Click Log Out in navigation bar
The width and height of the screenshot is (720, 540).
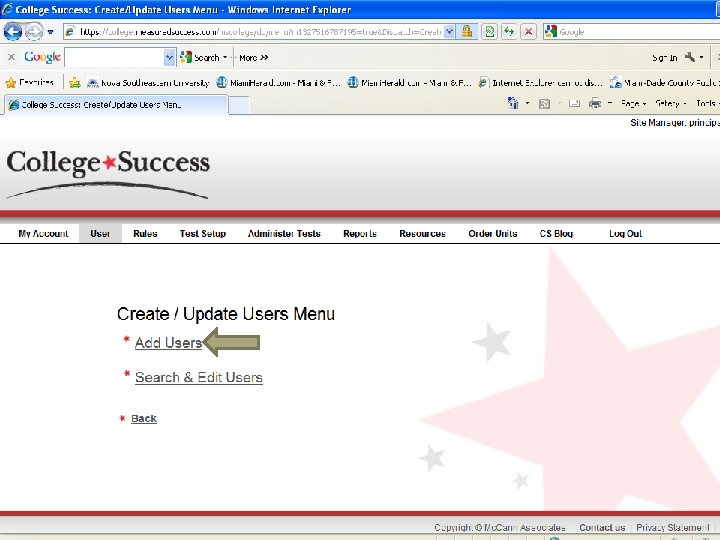click(625, 233)
